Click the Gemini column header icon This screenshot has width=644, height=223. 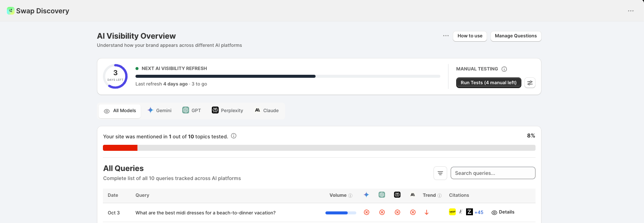pos(366,195)
